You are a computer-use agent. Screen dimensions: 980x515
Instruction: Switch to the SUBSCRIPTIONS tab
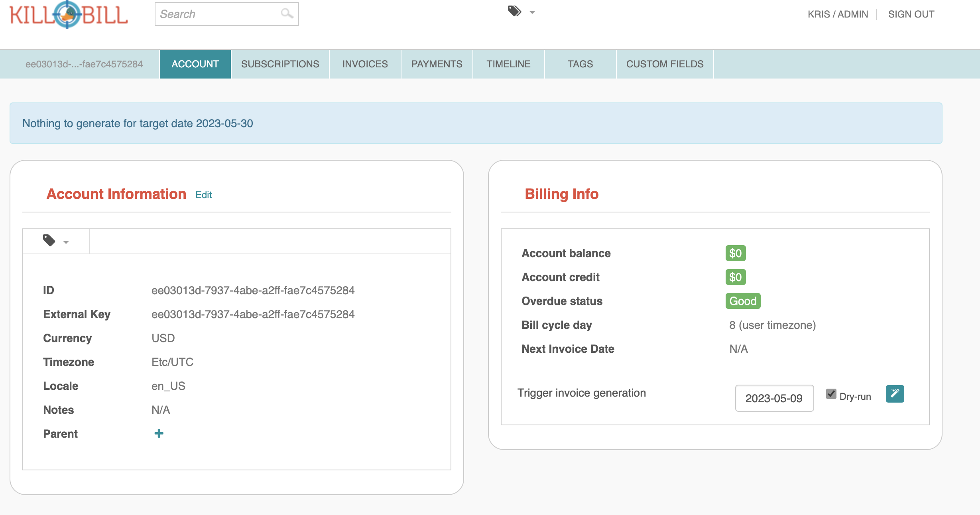(279, 64)
